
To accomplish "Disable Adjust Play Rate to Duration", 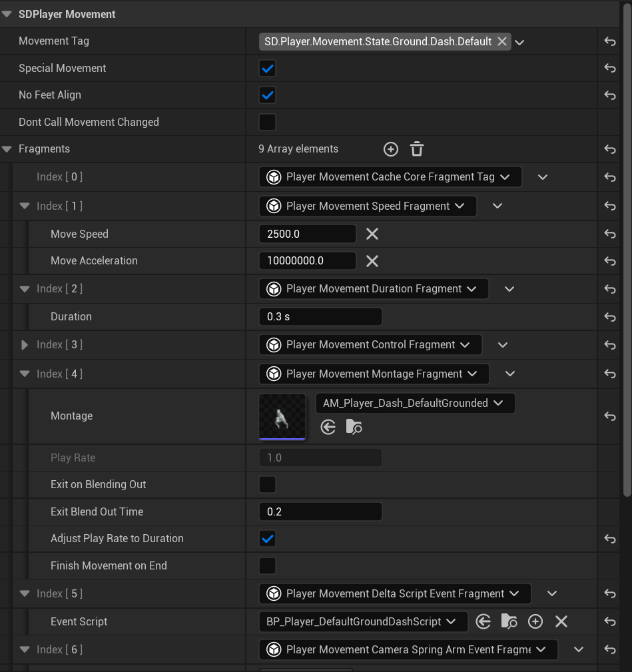I will pos(267,539).
